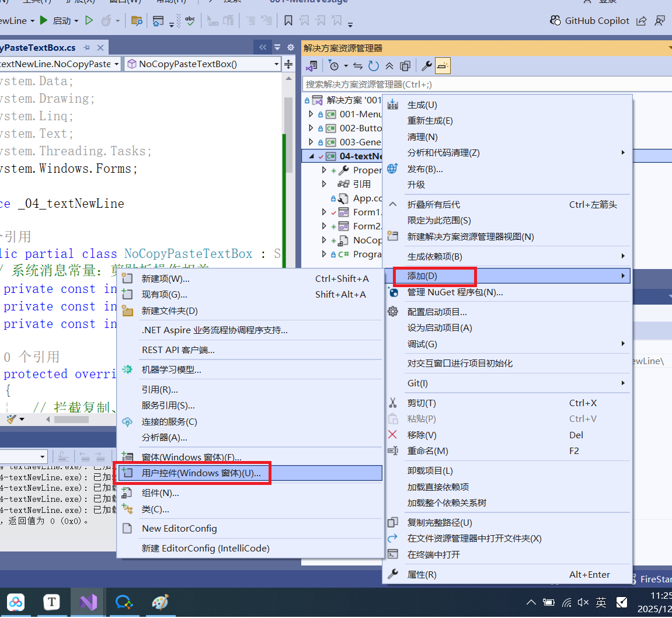Click Start Without Debugging outline play icon

pyautogui.click(x=89, y=20)
